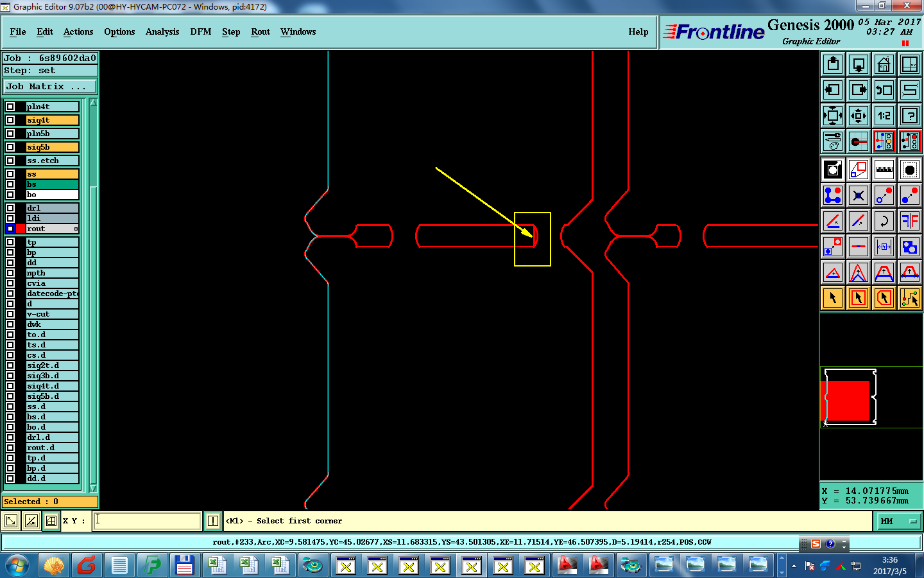Click the Job Matrix button
This screenshot has width=924, height=578.
50,86
